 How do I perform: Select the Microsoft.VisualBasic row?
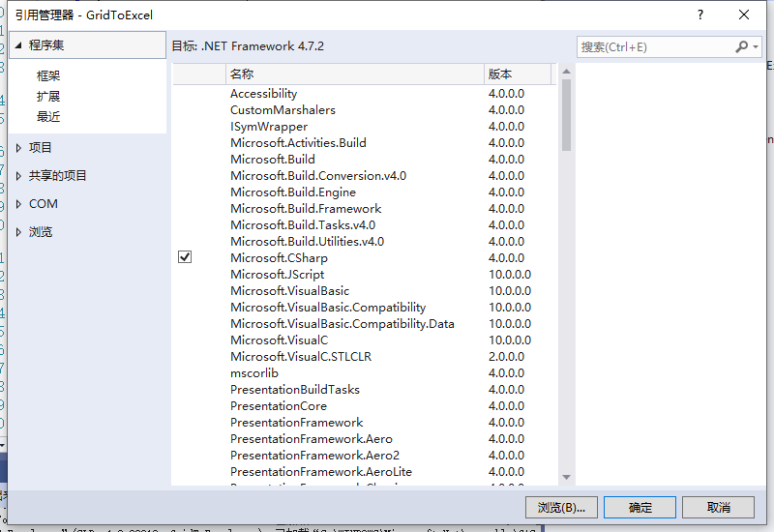tap(365, 291)
